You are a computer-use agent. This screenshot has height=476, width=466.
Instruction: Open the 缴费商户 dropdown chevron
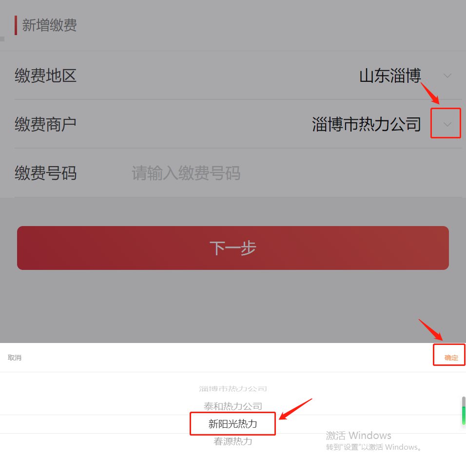click(x=447, y=124)
